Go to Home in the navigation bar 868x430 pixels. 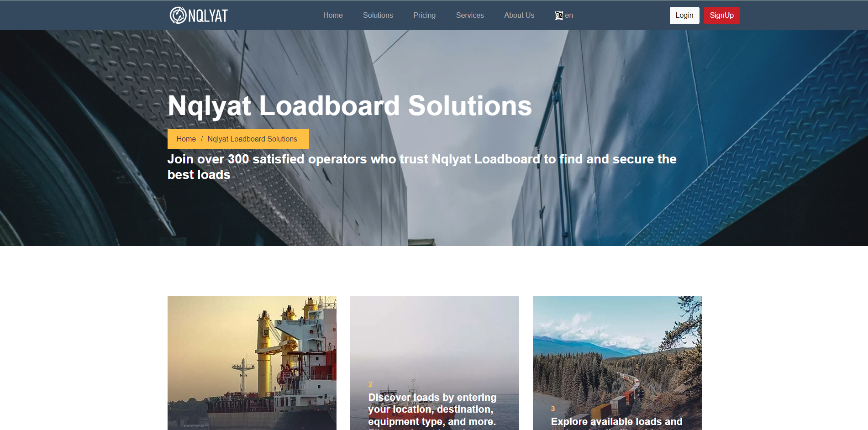[332, 16]
